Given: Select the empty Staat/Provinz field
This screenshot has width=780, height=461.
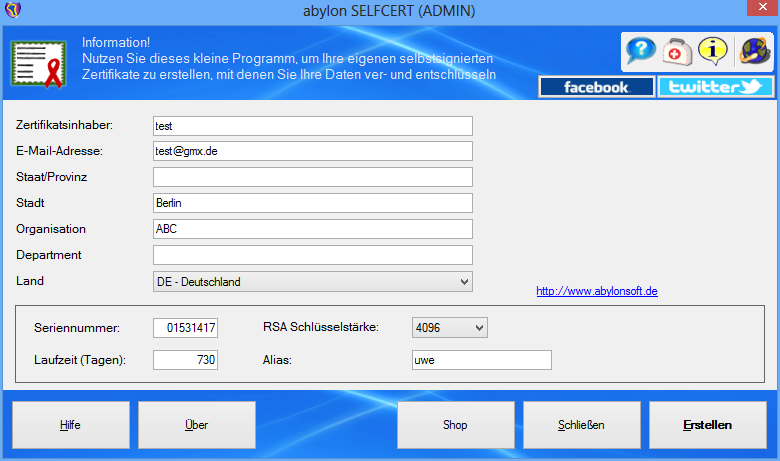Looking at the screenshot, I should tap(313, 177).
